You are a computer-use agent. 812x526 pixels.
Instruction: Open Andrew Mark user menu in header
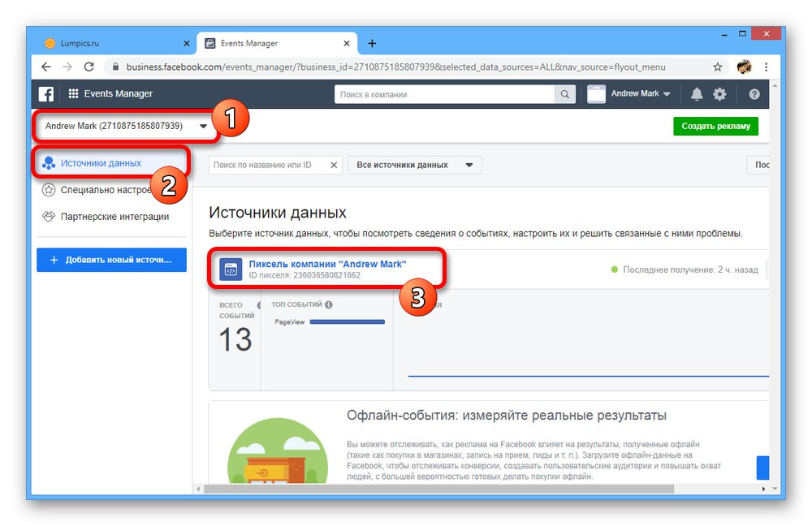641,93
